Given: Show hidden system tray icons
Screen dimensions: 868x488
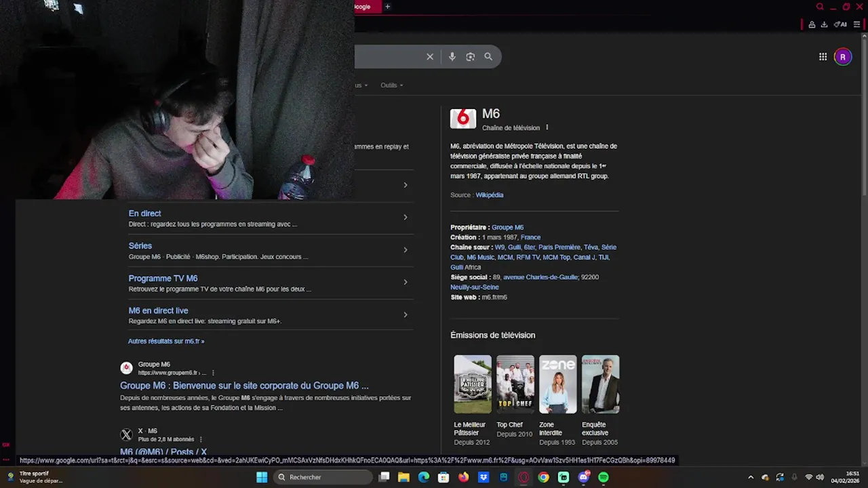Looking at the screenshot, I should [751, 477].
